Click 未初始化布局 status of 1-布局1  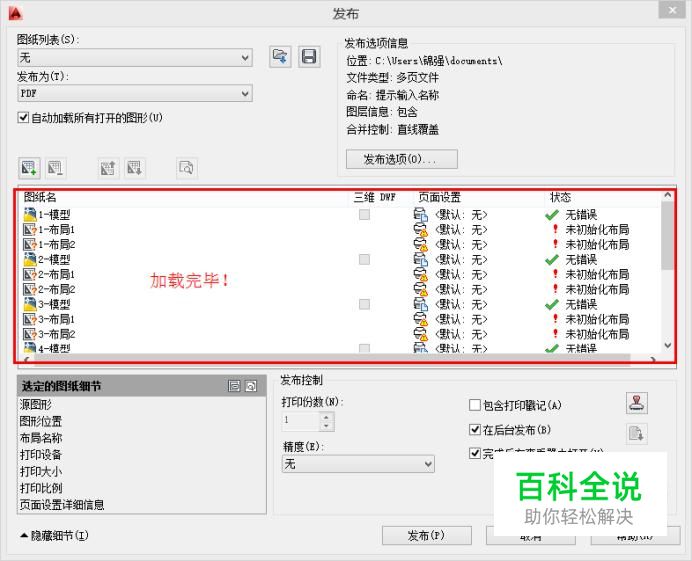pos(597,230)
